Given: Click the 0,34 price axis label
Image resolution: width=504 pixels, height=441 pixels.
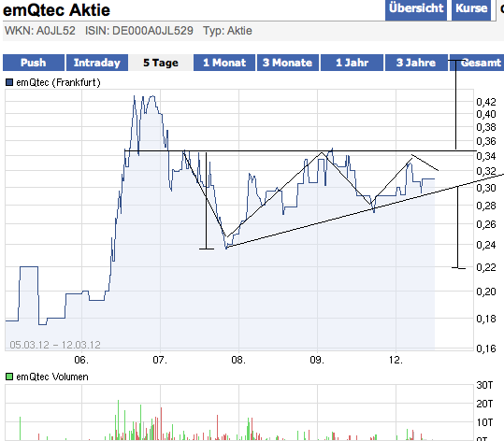Looking at the screenshot, I should (x=486, y=156).
